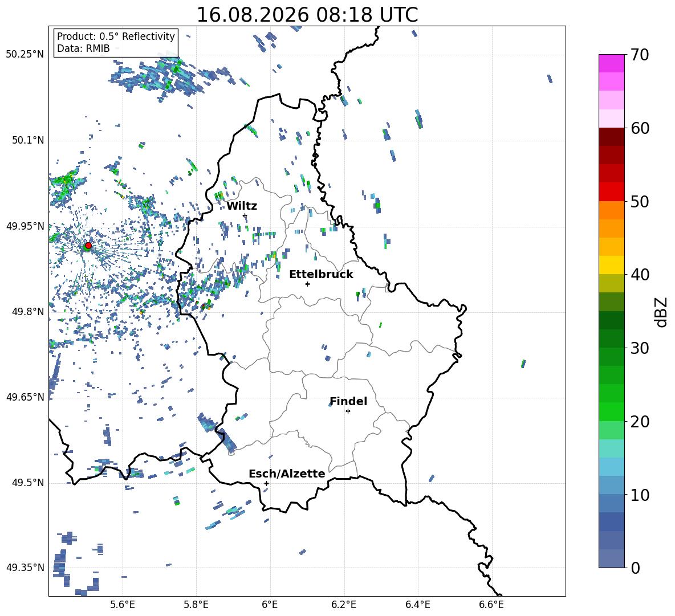Click the Findel station cross marker
The image size is (675, 616).
(348, 411)
